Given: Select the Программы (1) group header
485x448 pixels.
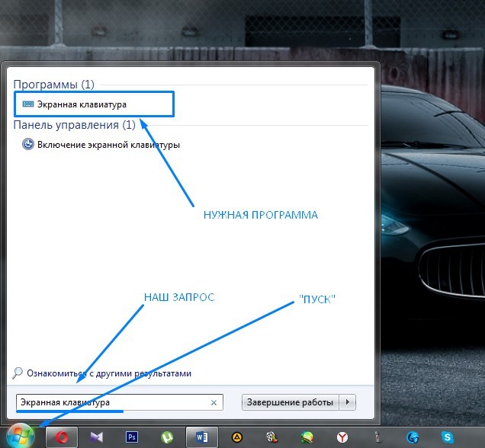Looking at the screenshot, I should coord(54,85).
